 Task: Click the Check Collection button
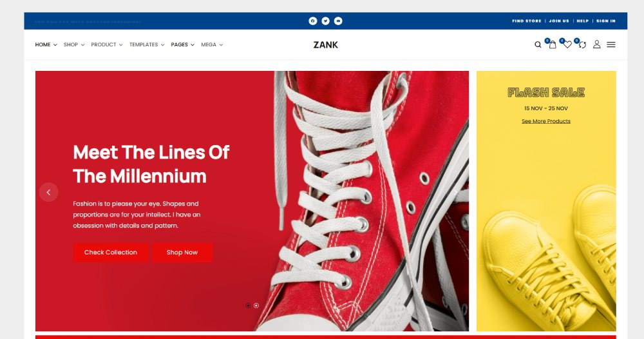coord(111,252)
